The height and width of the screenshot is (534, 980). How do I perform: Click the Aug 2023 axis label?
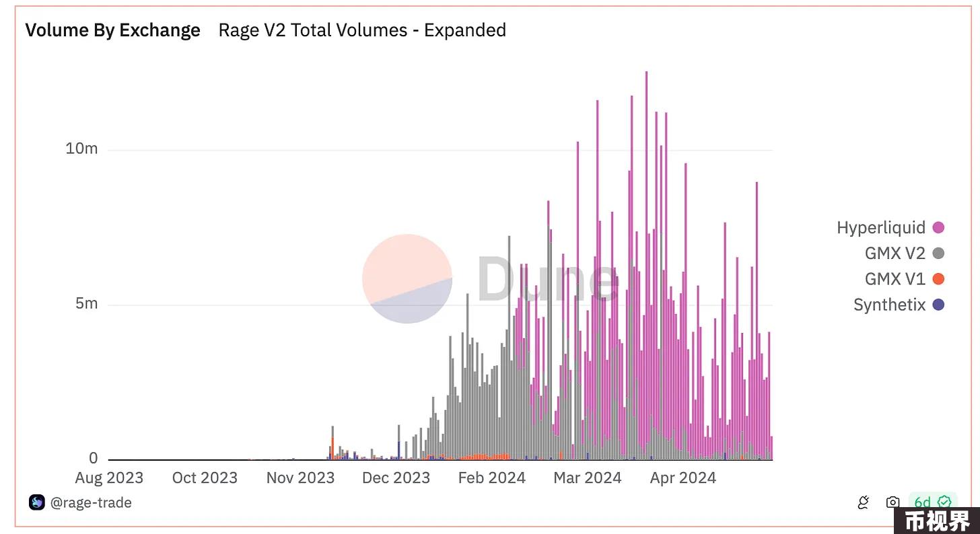point(109,478)
